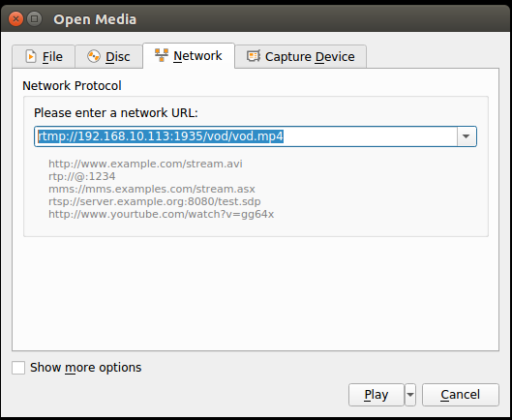Enable Show more options checkbox
512x420 pixels.
18,368
